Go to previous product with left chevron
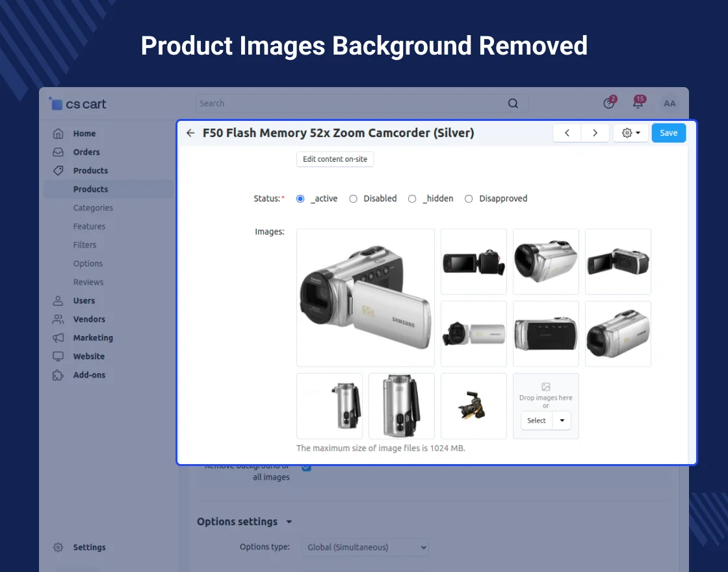This screenshot has width=728, height=572. pyautogui.click(x=567, y=133)
